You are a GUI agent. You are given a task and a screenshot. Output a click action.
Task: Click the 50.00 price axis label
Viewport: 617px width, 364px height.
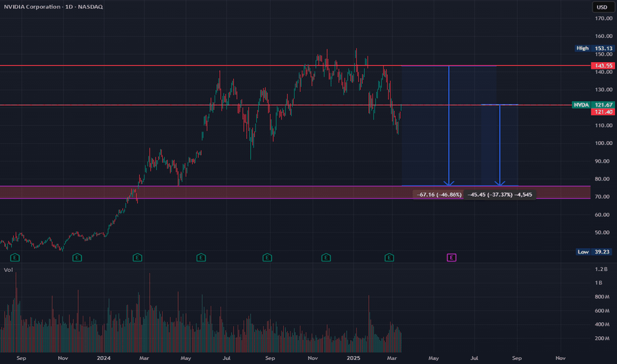point(602,232)
